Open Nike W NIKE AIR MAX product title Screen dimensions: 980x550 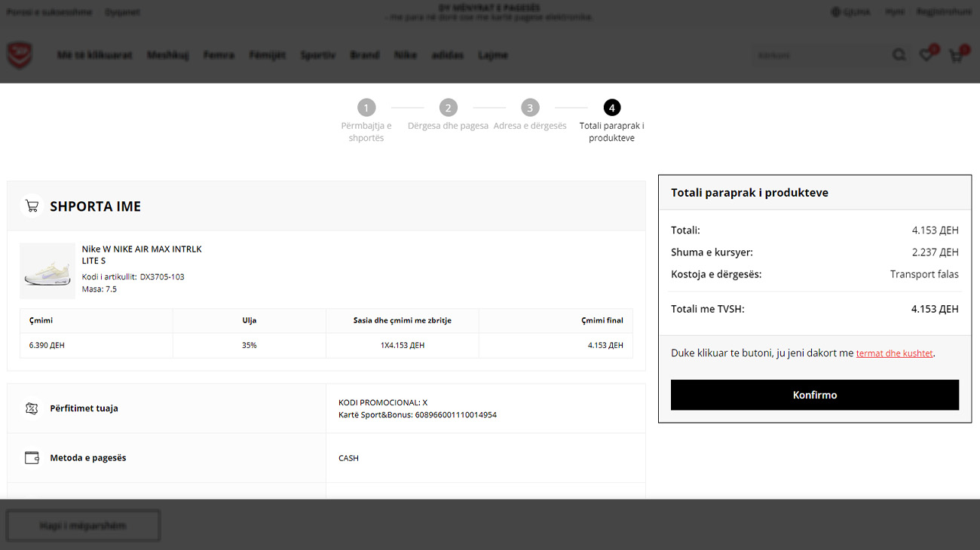[x=142, y=255]
